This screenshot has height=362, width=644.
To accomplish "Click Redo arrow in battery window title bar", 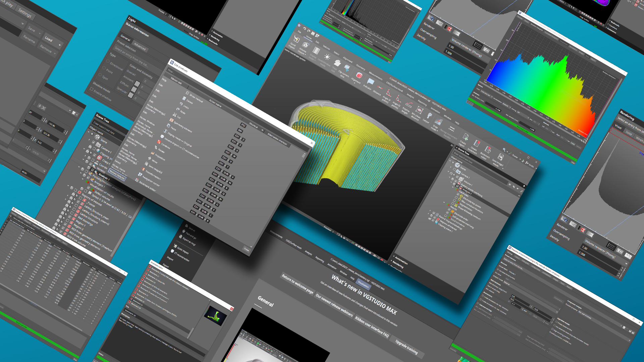I will click(x=309, y=31).
